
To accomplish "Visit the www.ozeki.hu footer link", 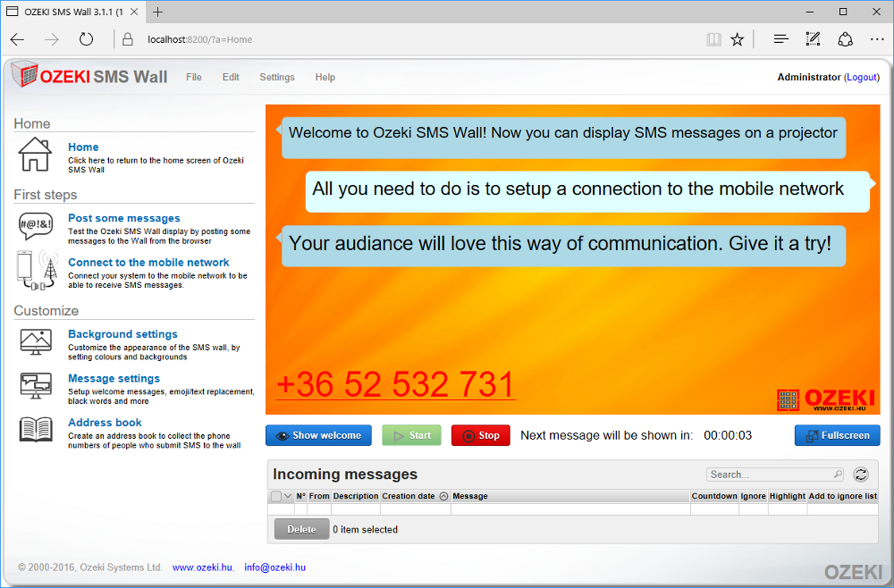I will point(202,567).
